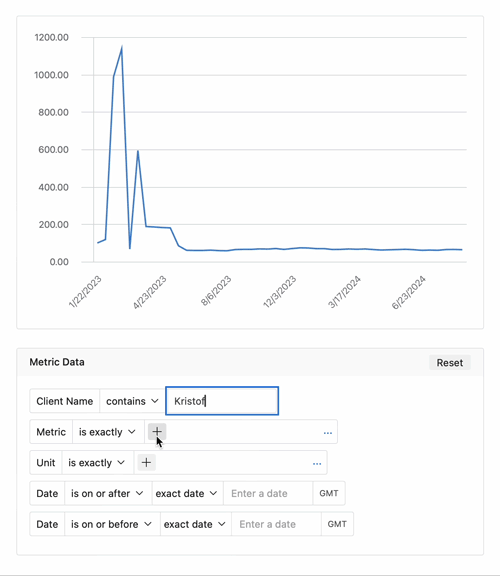Screen dimensions: 500x576
Task: Click the highest peak of the chart line
Action: click(x=122, y=47)
